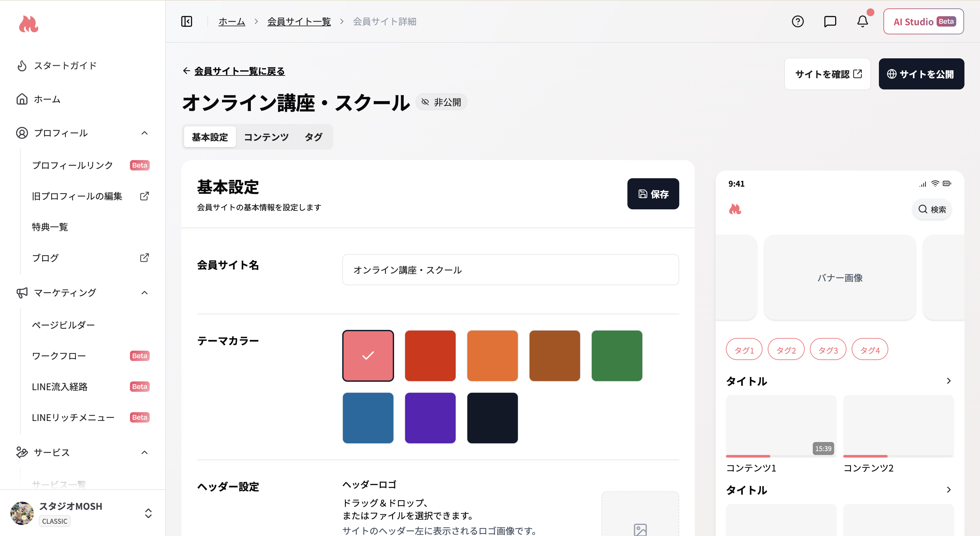The width and height of the screenshot is (980, 536).
Task: Click the flame logo in the sidebar
Action: (x=29, y=24)
